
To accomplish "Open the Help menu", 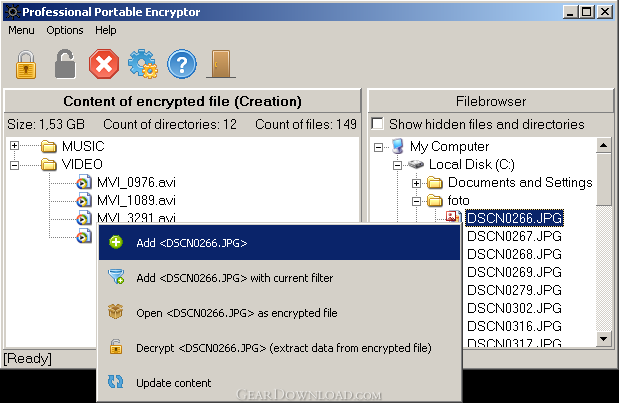I will (x=105, y=30).
